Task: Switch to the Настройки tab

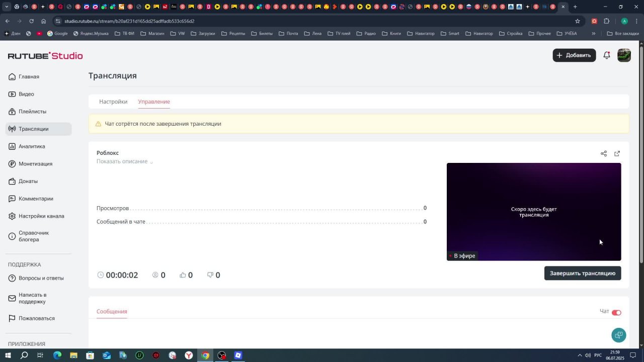Action: [x=113, y=102]
